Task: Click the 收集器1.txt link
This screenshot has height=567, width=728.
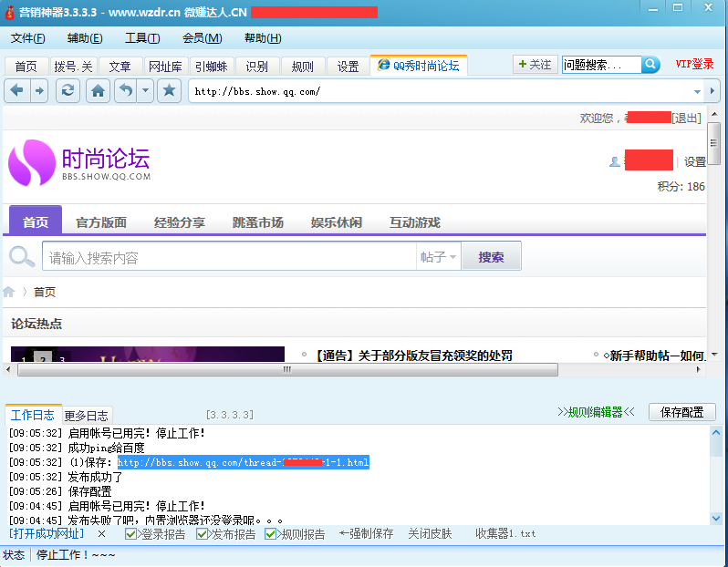Action: (505, 533)
